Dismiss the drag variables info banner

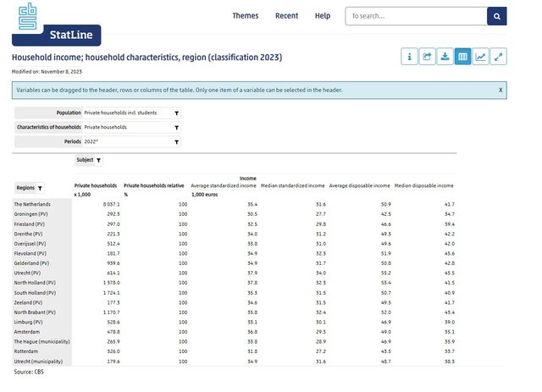[x=501, y=89]
